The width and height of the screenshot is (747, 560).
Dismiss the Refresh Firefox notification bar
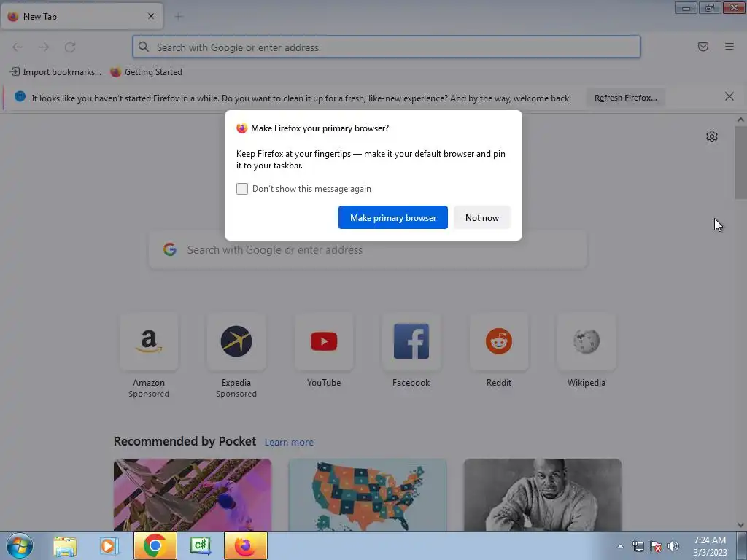(729, 97)
